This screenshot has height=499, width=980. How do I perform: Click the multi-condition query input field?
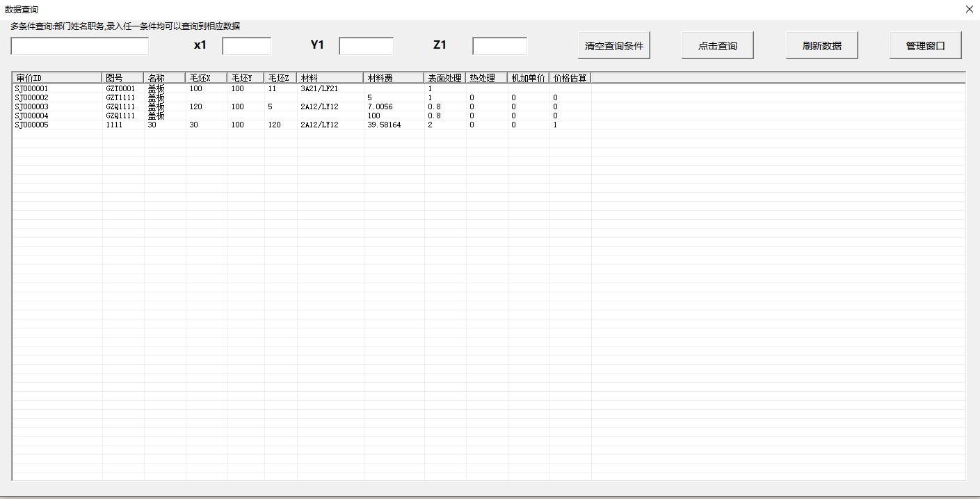[79, 46]
